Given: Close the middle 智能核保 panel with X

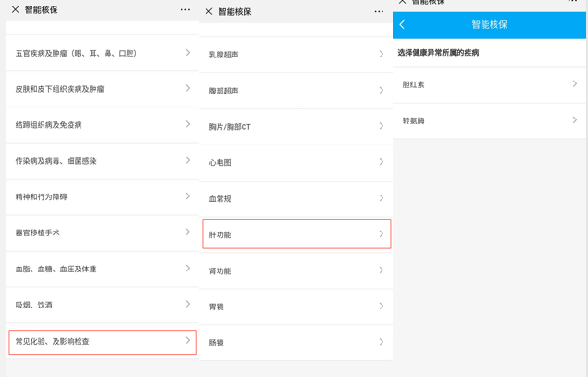Looking at the screenshot, I should coord(209,12).
